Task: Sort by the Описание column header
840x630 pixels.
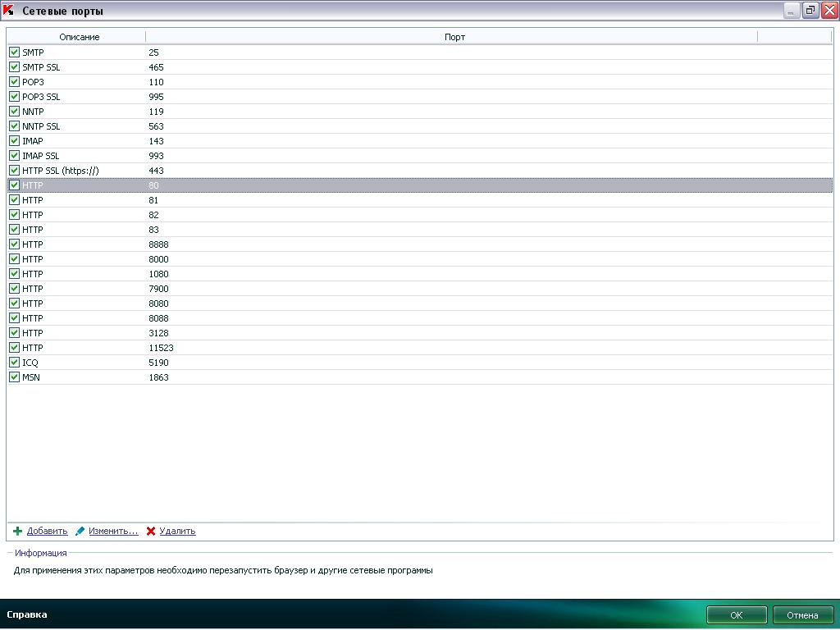Action: (79, 37)
